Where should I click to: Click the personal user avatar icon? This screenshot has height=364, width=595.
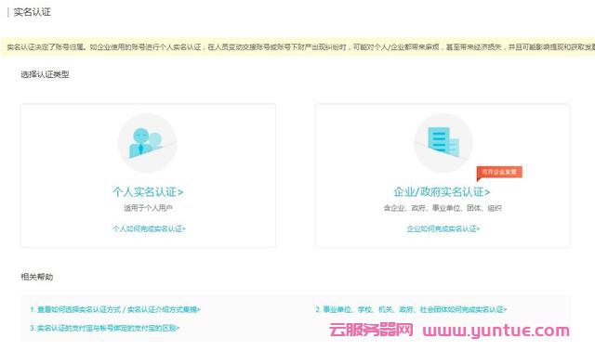147,143
